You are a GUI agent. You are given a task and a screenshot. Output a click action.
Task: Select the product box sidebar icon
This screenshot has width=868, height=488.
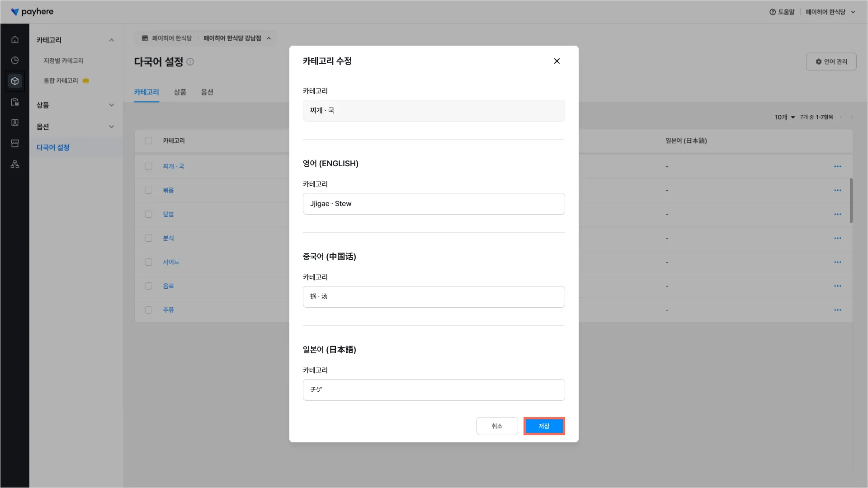(15, 81)
